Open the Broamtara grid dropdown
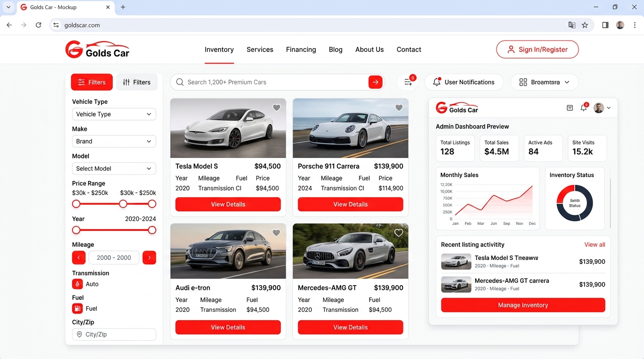Image resolution: width=644 pixels, height=359 pixels. pyautogui.click(x=544, y=82)
